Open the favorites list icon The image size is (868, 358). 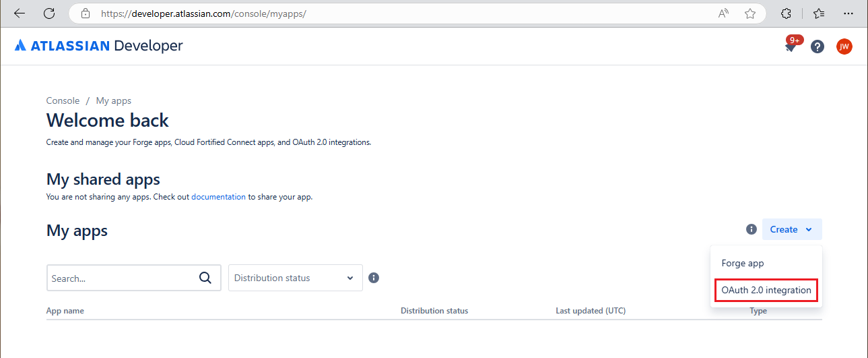click(819, 13)
